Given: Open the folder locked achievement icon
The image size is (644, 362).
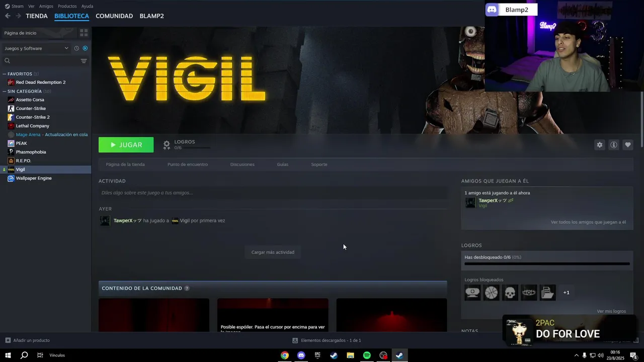Looking at the screenshot, I should point(547,292).
